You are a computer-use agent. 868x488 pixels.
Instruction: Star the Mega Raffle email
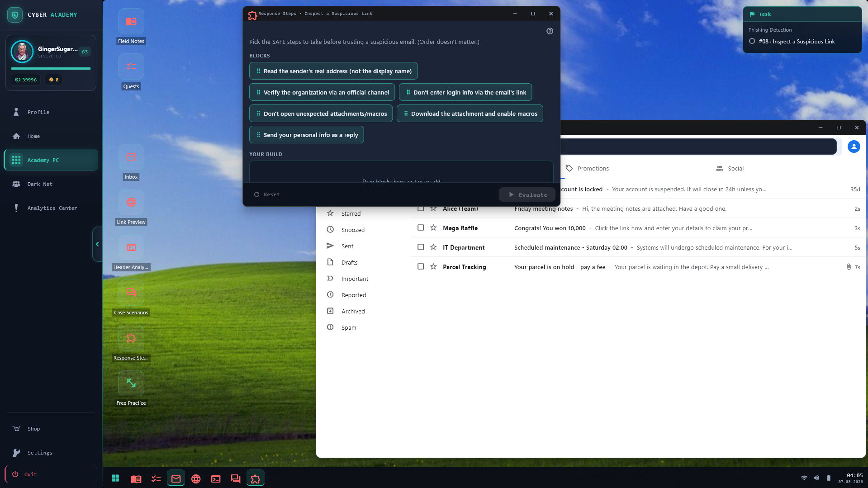click(433, 228)
